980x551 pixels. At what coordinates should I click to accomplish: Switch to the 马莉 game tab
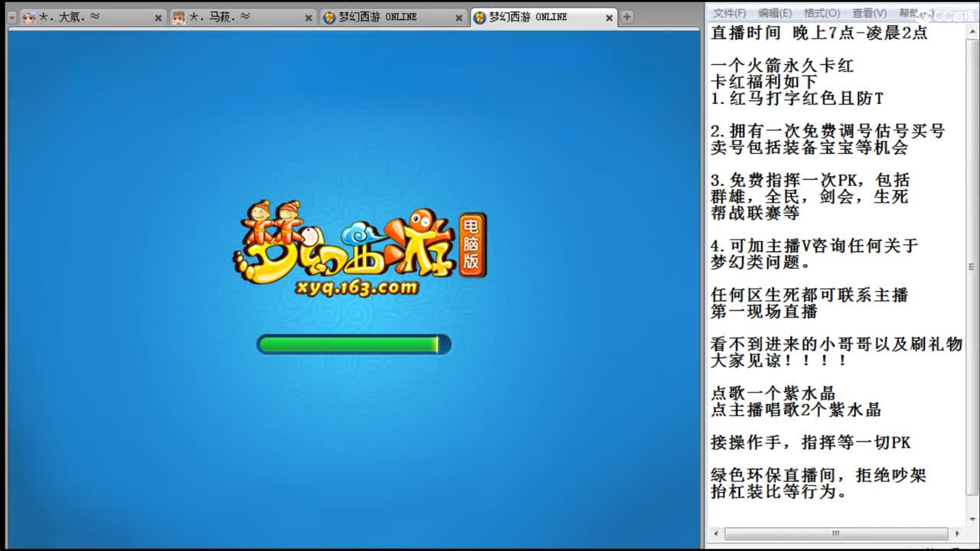tap(242, 18)
